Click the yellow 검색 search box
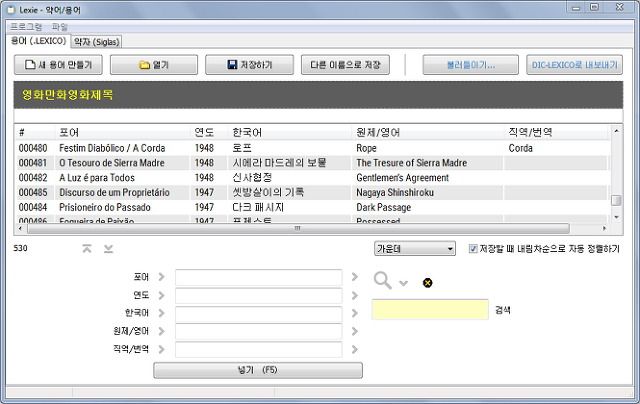 (x=430, y=309)
